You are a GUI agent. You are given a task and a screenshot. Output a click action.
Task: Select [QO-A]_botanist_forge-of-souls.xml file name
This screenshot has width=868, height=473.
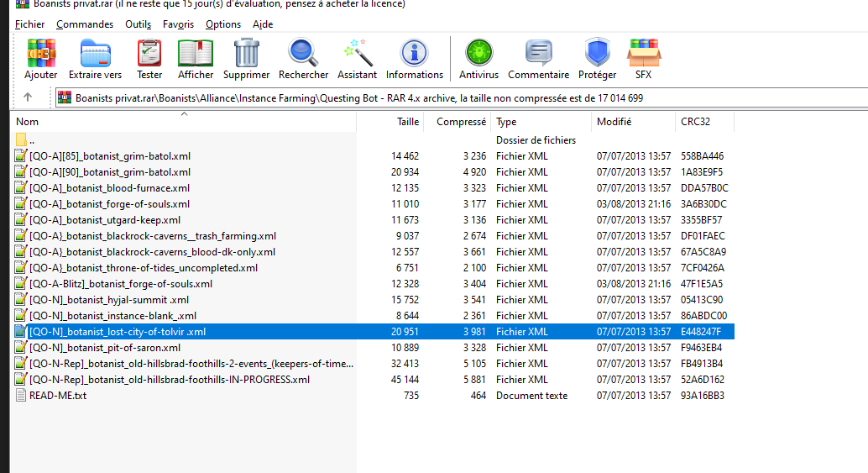coord(110,204)
